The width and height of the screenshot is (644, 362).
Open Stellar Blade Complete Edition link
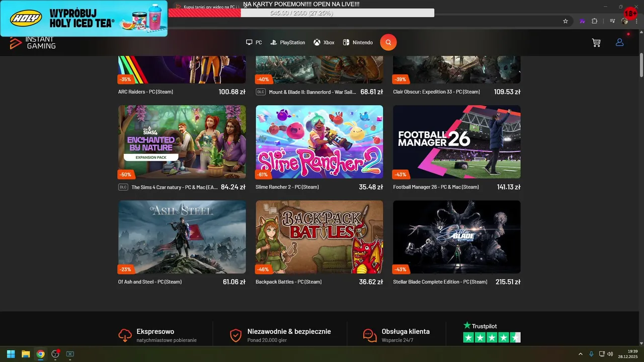coord(440,282)
